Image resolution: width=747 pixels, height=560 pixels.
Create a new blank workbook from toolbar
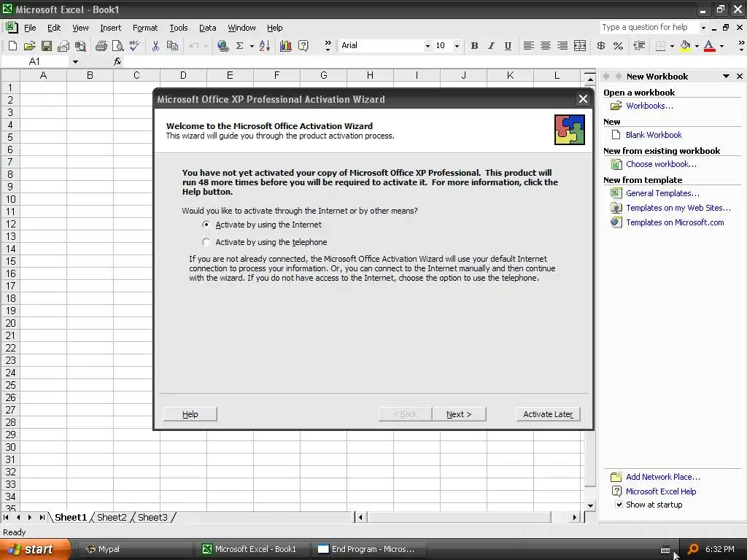[x=13, y=46]
